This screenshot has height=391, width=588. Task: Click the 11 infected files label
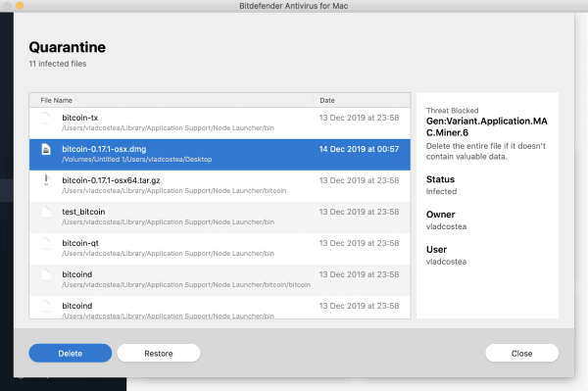point(58,64)
